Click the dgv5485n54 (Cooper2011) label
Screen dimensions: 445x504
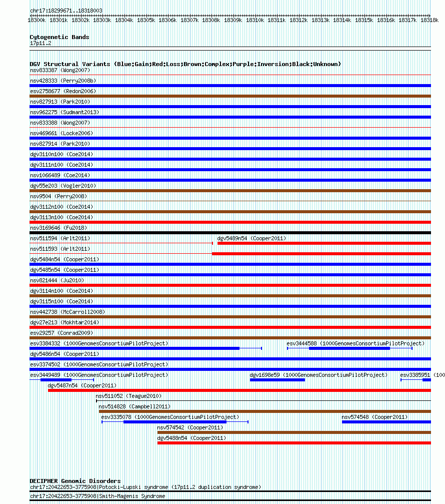[x=64, y=270]
